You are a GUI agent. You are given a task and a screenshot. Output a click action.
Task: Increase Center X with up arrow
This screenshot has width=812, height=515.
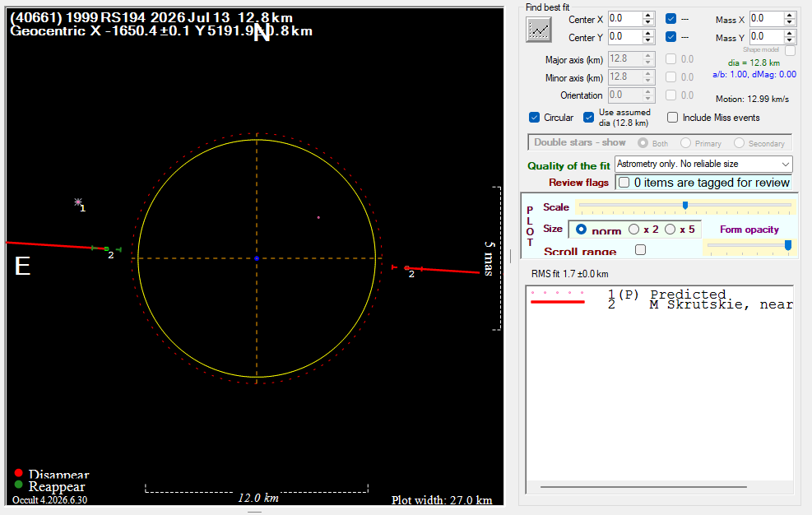[x=648, y=15]
